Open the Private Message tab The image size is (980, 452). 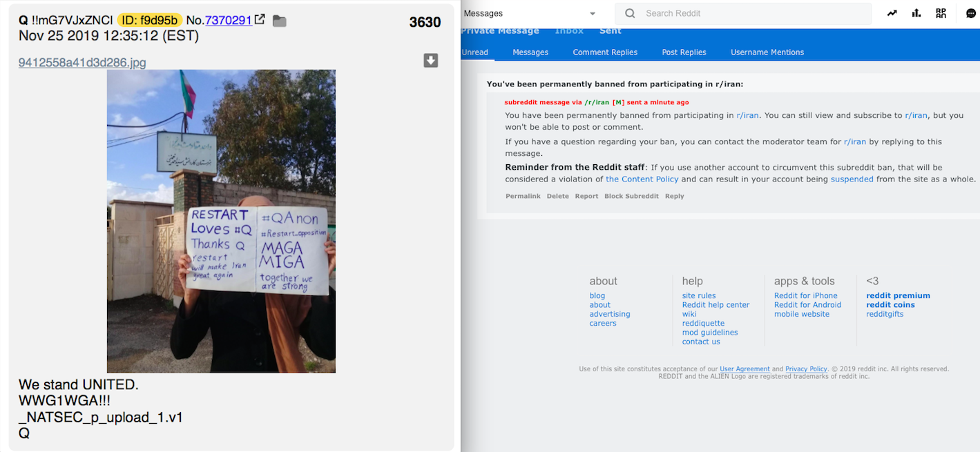pos(500,31)
